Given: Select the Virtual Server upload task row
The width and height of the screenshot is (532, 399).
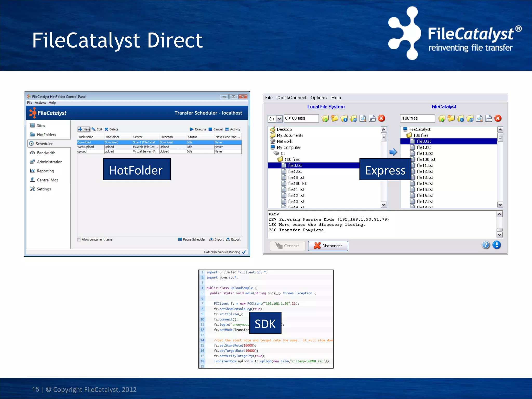Looking at the screenshot, I should [159, 151].
